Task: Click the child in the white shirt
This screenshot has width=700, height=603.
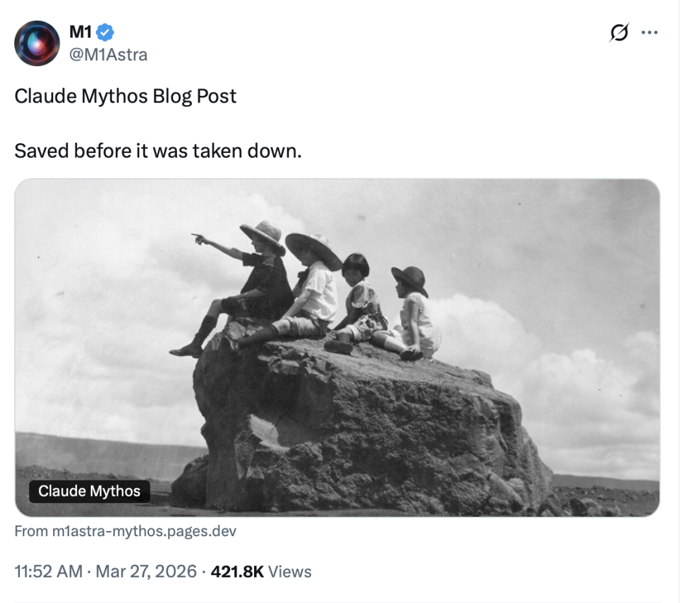Action: (x=316, y=292)
